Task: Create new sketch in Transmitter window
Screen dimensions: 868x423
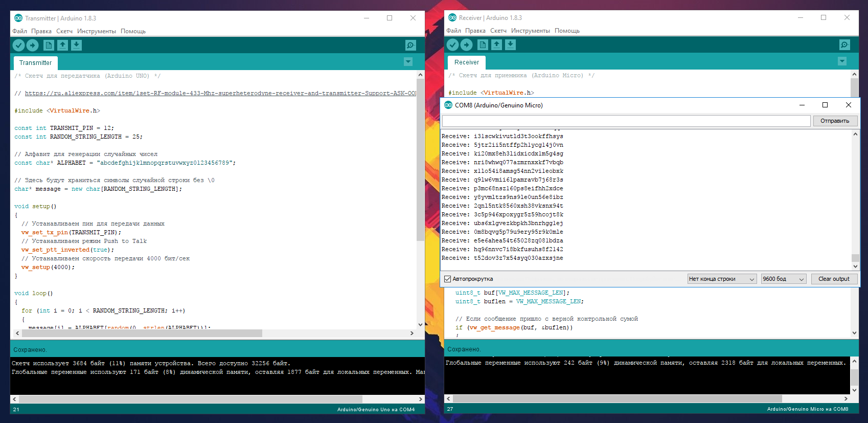Action: pos(49,46)
